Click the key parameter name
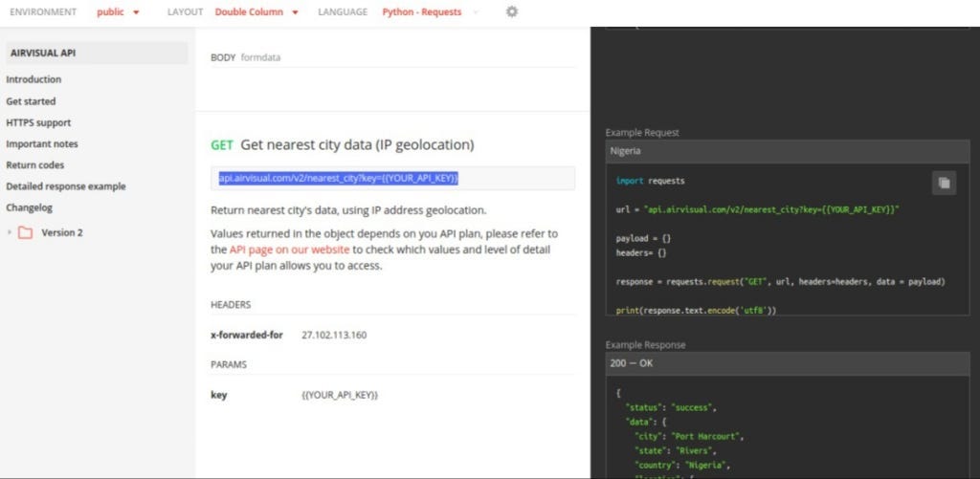 tap(219, 395)
